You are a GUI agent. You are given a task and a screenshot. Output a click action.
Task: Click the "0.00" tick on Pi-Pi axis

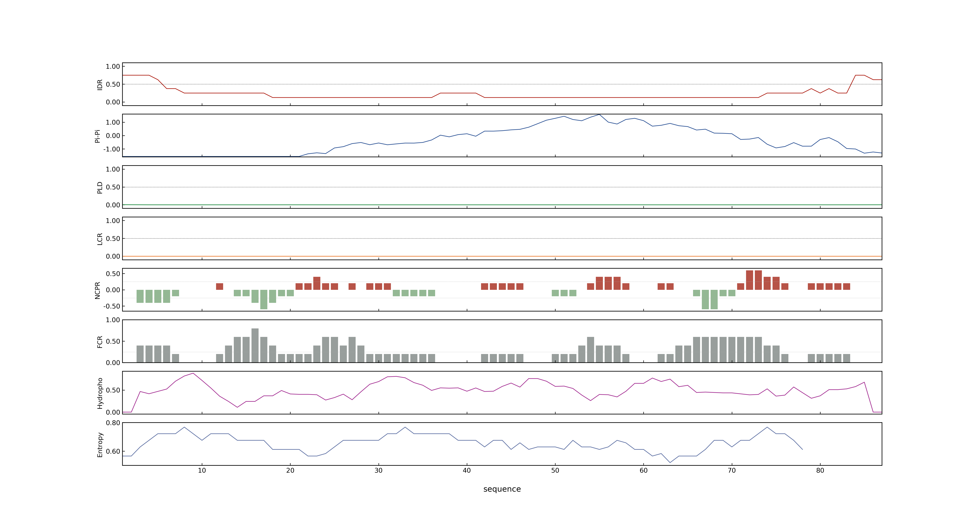(113, 136)
